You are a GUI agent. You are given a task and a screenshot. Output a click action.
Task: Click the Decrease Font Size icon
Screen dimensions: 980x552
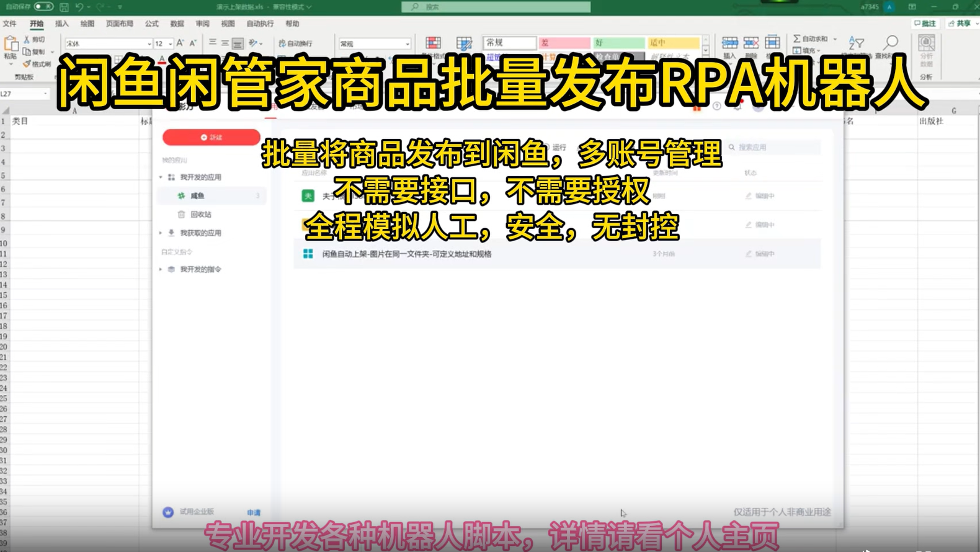(x=193, y=43)
